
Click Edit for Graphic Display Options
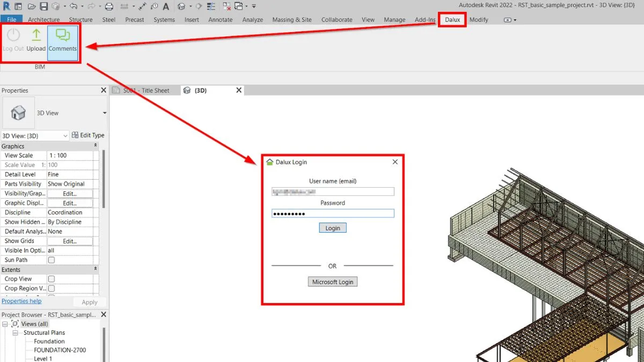(70, 203)
